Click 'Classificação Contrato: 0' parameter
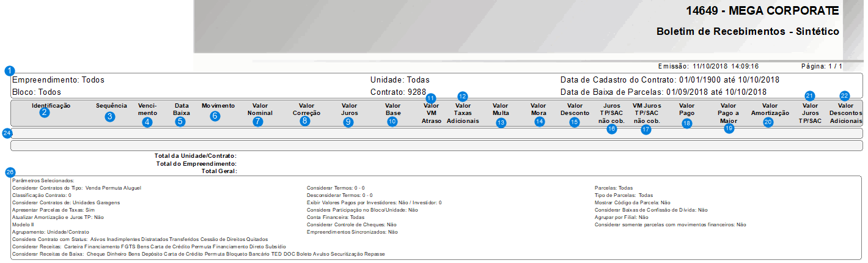Viewport: 868px width, 263px height. (x=42, y=195)
